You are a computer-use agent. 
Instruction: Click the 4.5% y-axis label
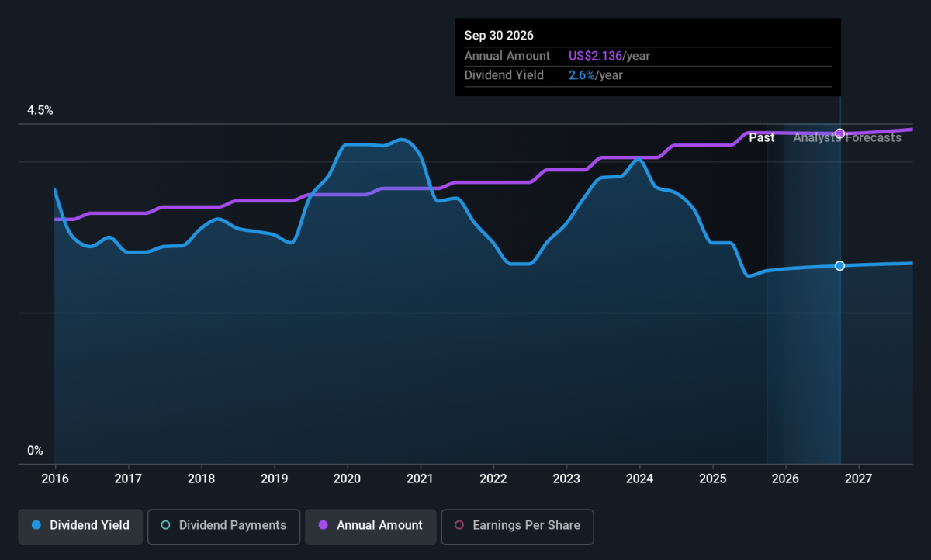tap(40, 111)
